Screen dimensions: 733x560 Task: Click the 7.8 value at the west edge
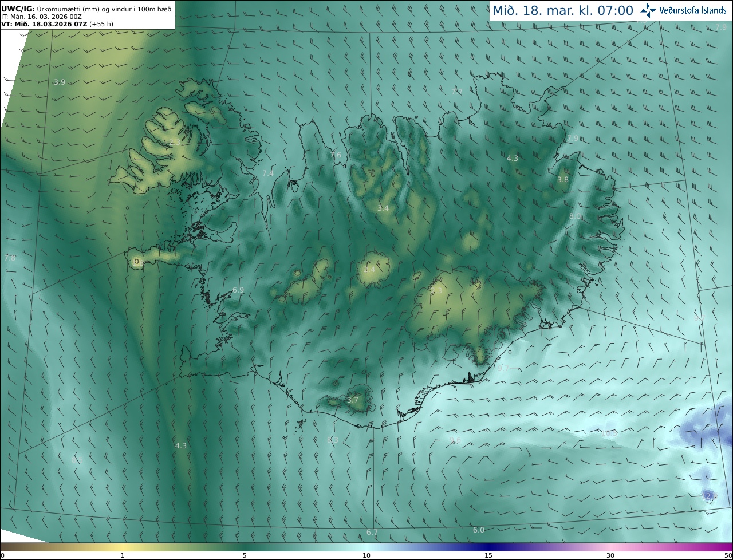coord(10,258)
